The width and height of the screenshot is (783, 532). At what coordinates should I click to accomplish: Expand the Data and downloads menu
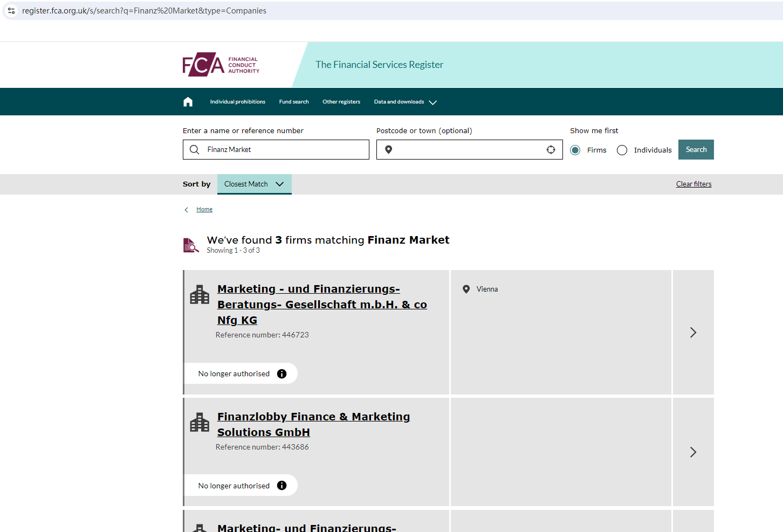pos(405,102)
